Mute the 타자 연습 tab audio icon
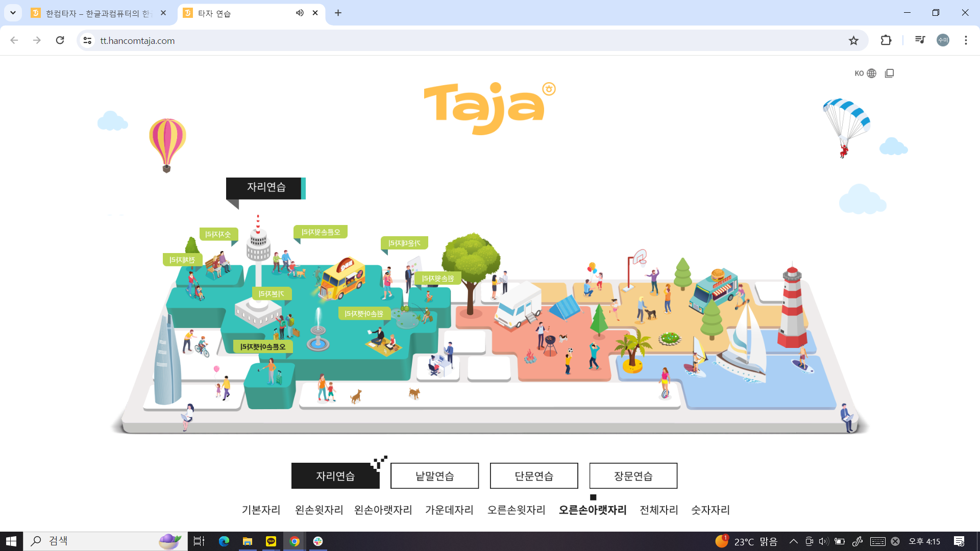Viewport: 980px width, 551px height. 300,13
